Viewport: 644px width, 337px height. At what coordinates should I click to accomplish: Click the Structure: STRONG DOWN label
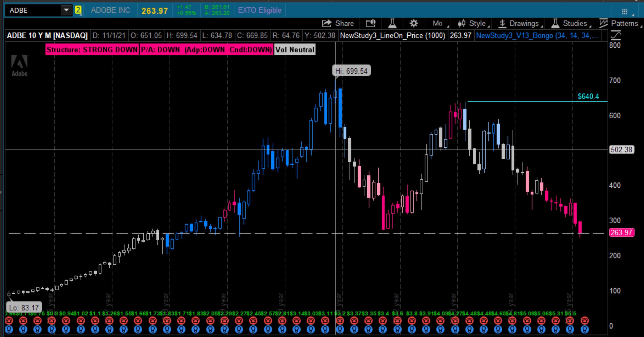[92, 49]
